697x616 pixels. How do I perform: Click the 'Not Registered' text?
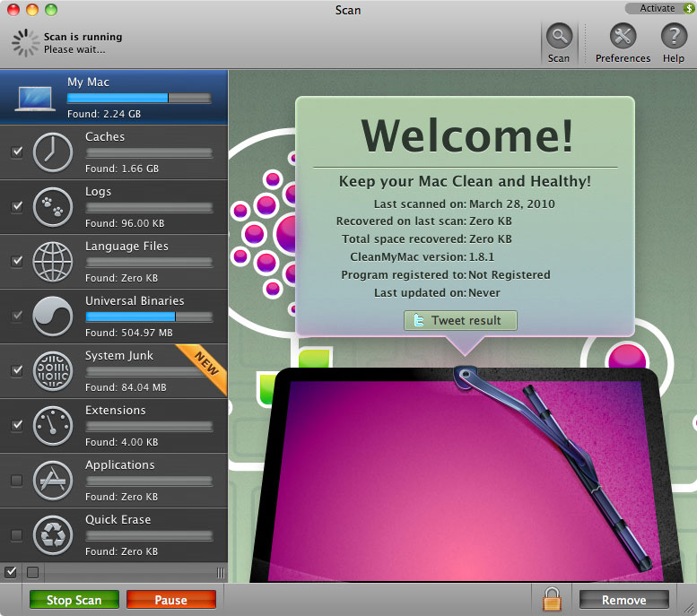[x=510, y=274]
